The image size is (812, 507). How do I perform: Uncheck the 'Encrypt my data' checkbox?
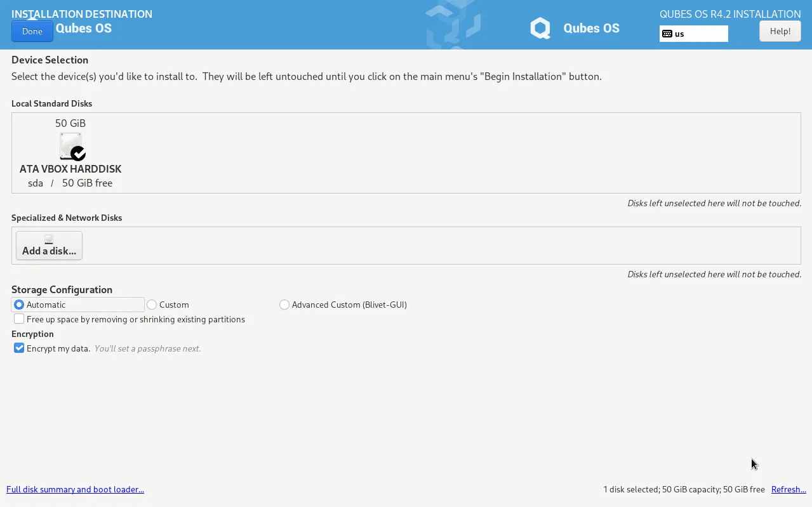(x=19, y=348)
